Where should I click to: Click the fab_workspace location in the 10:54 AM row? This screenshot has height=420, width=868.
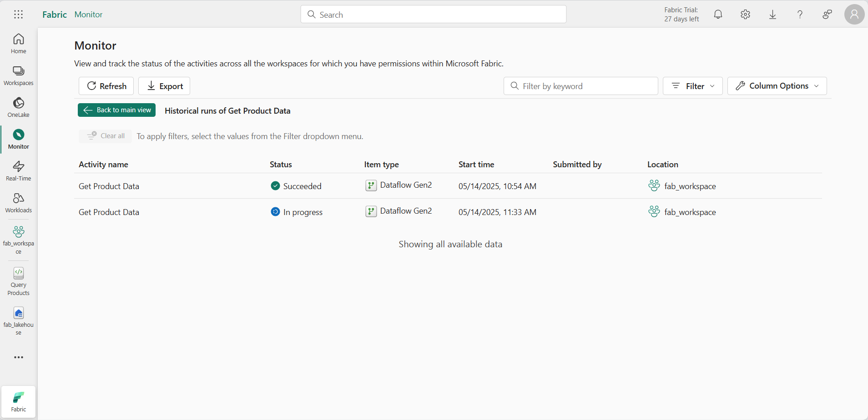(690, 186)
